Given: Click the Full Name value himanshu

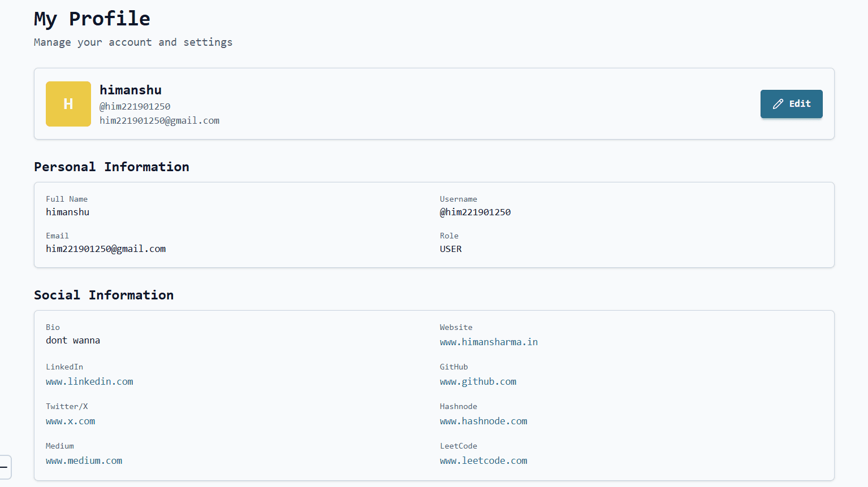Looking at the screenshot, I should (67, 212).
